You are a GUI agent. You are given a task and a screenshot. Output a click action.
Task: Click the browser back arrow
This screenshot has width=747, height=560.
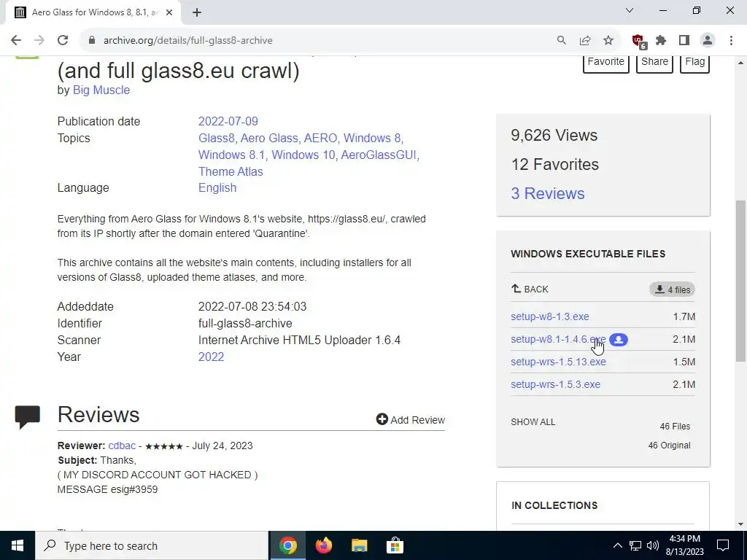coord(16,41)
